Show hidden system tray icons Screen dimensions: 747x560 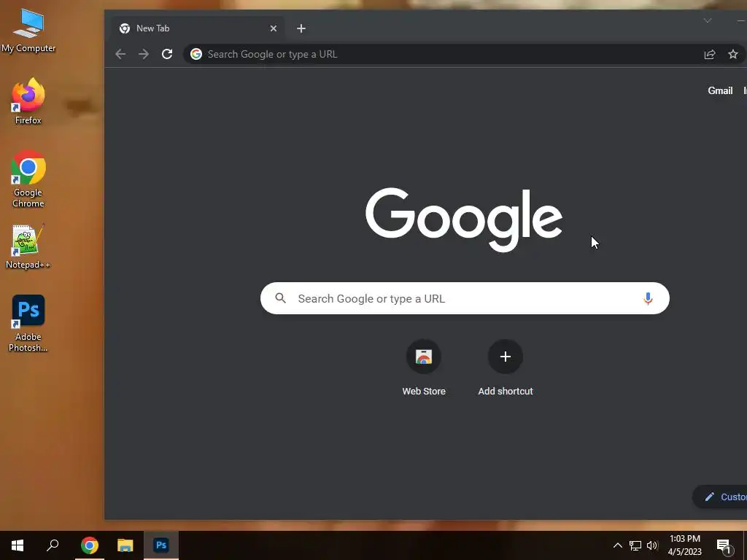(617, 545)
